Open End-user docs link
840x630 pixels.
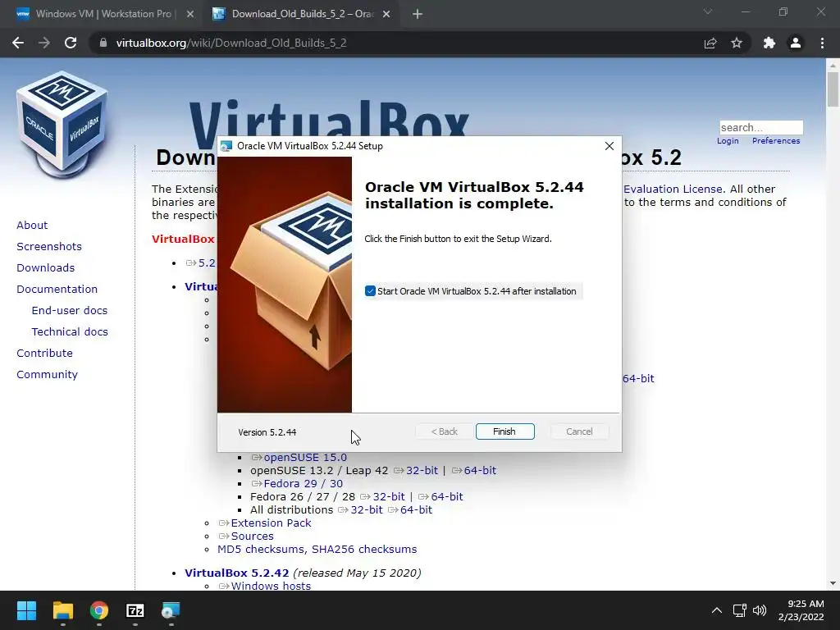(70, 311)
